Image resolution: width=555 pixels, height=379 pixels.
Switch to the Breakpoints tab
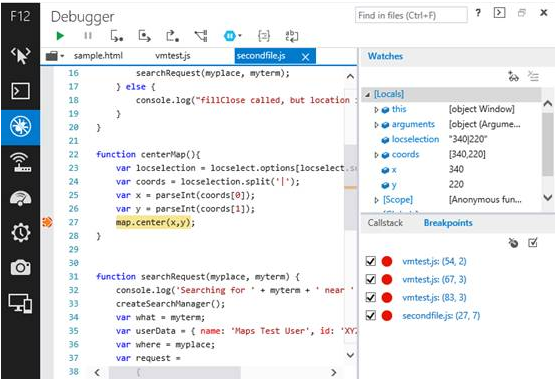[448, 223]
